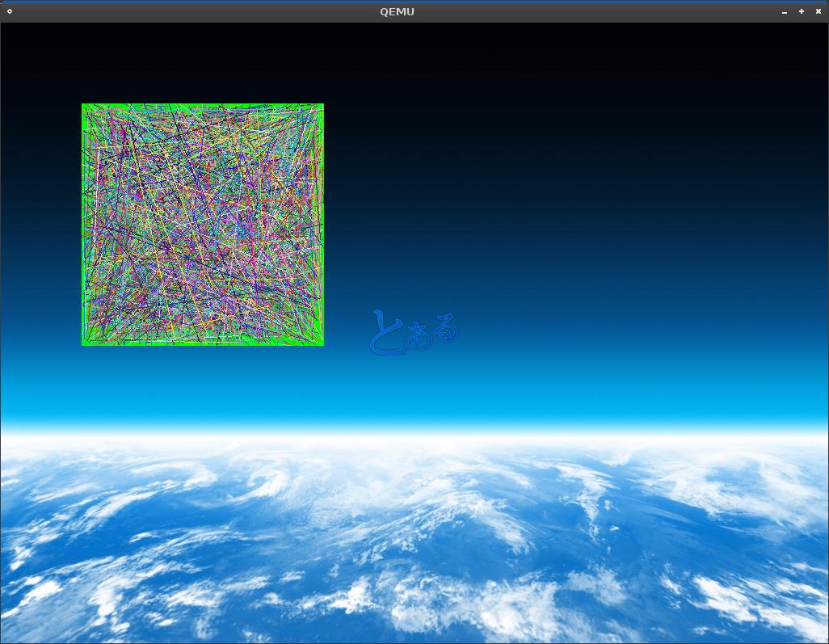The width and height of the screenshot is (829, 644).
Task: Minimize the QEMU window
Action: tap(785, 11)
